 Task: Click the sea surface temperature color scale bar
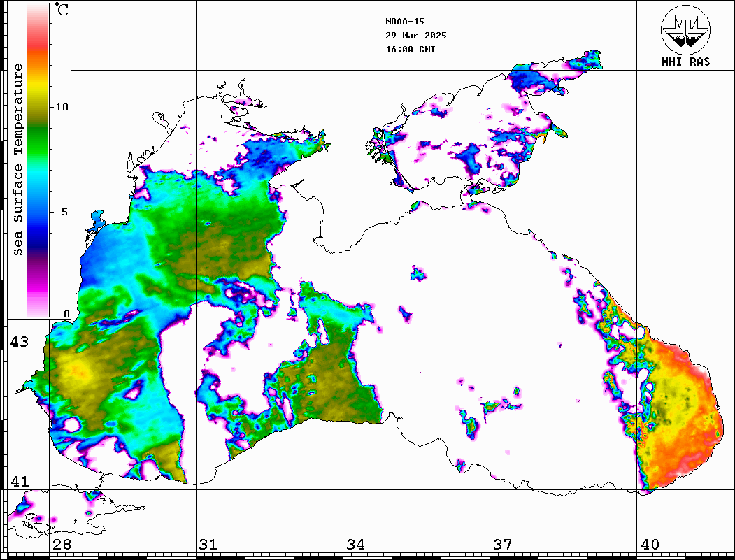click(38, 161)
